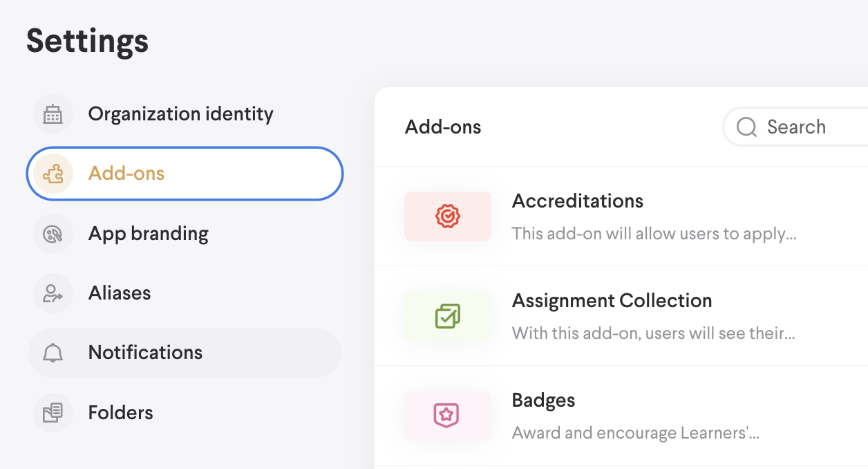Open the Accreditations add-on title
This screenshot has width=868, height=469.
577,201
